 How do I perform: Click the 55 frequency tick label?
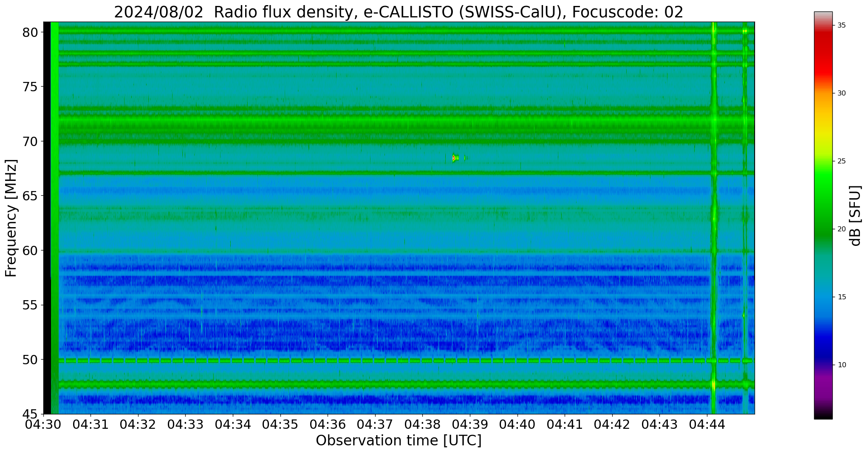[30, 305]
